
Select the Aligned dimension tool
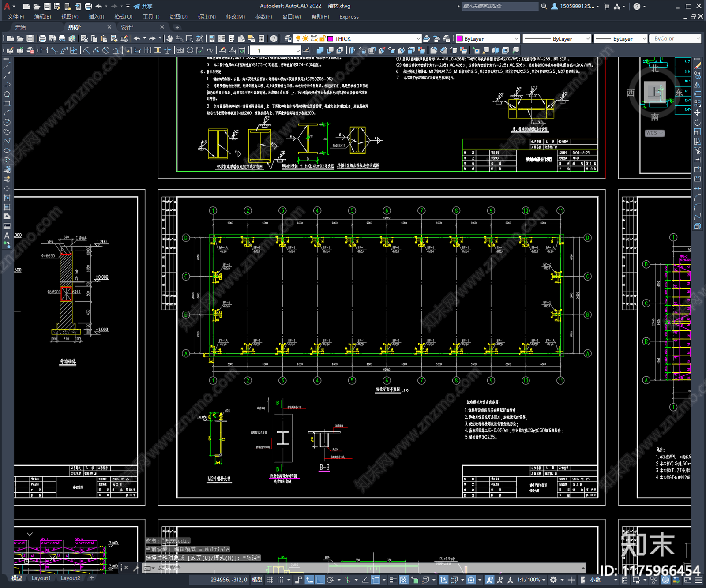pyautogui.click(x=54, y=50)
